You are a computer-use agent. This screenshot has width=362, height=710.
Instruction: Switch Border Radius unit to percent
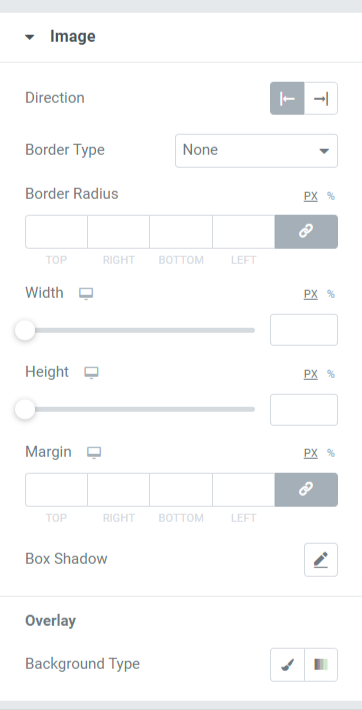[x=331, y=196]
